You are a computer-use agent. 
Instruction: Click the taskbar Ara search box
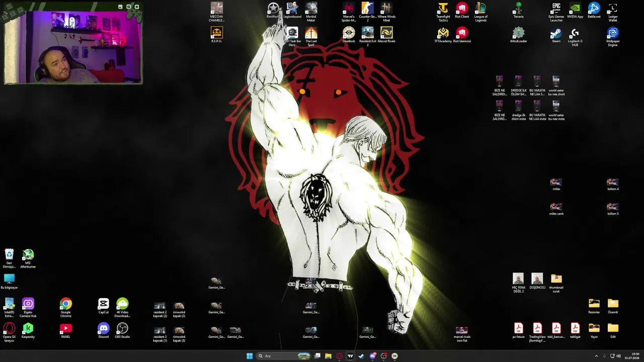point(283,356)
